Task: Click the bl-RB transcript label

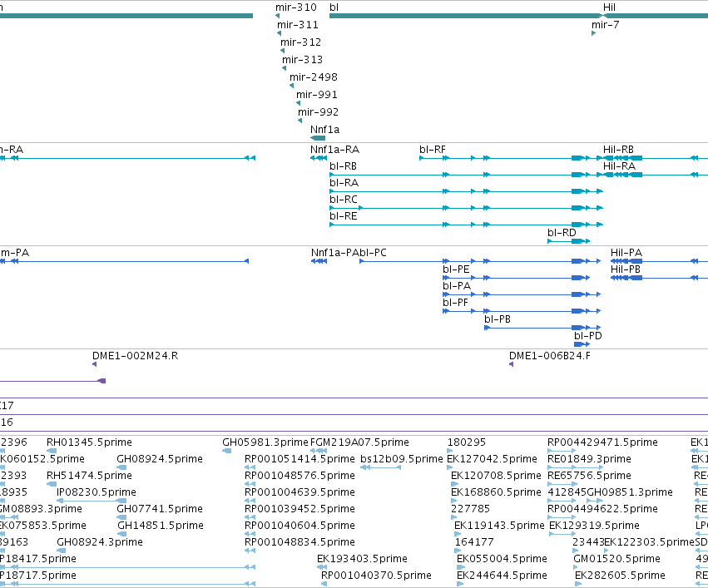Action: [x=343, y=166]
